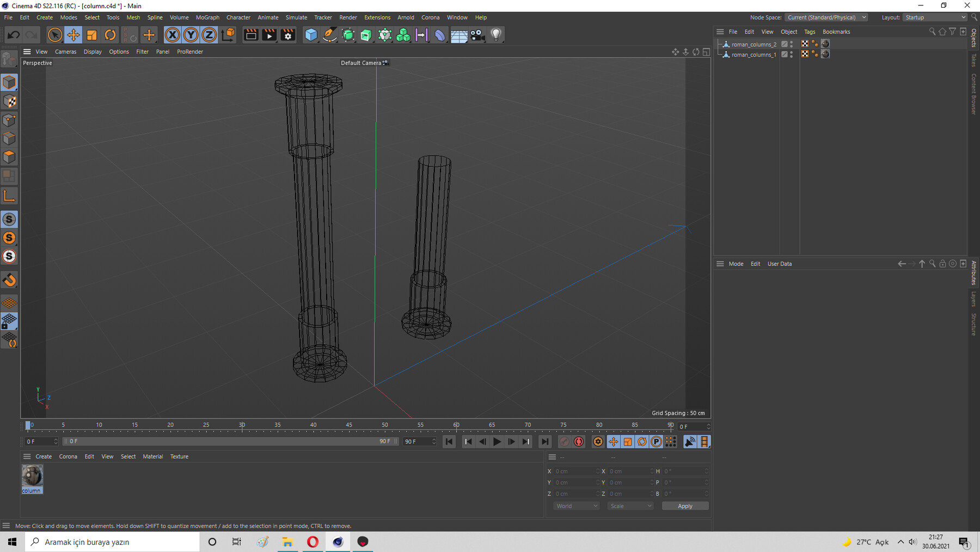Open the Node Space dropdown
Image resolution: width=980 pixels, height=552 pixels.
(826, 17)
